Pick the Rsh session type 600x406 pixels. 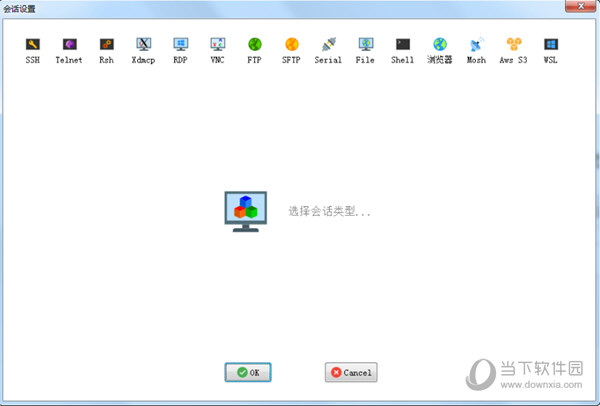pyautogui.click(x=106, y=51)
